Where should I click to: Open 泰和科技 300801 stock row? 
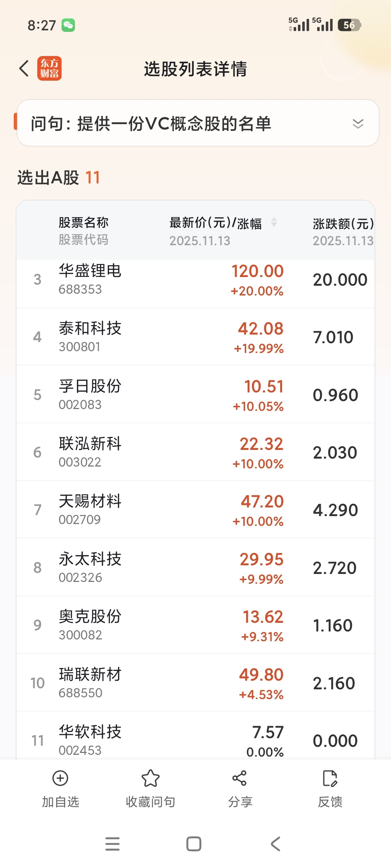(195, 337)
